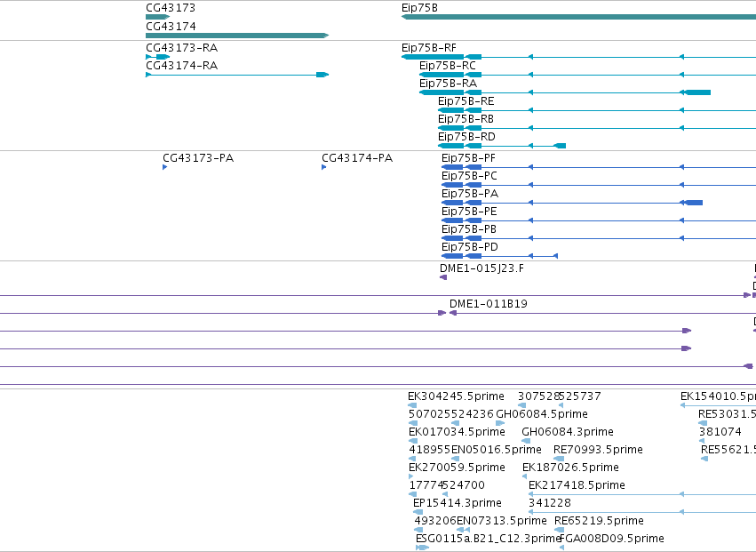Click the 341228 EST label
This screenshot has height=552, width=756.
click(550, 504)
